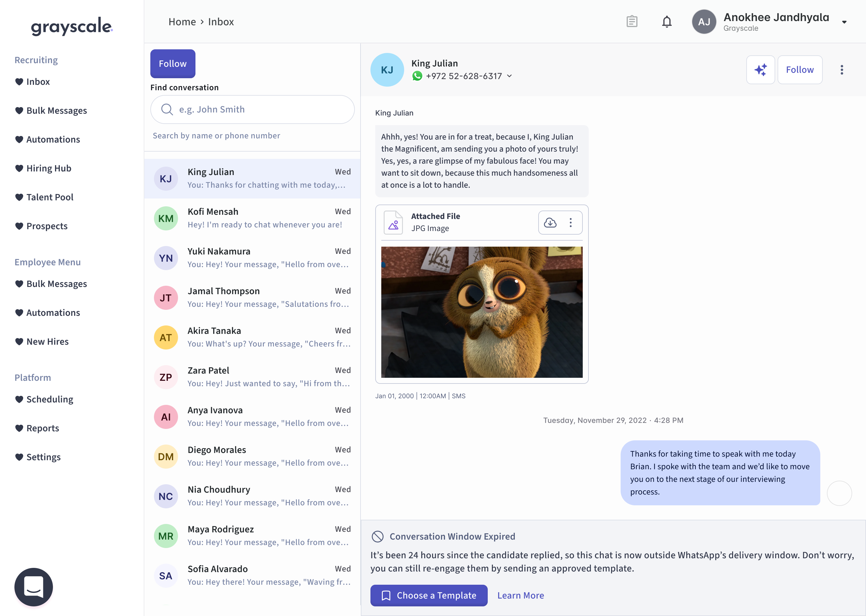This screenshot has width=866, height=616.
Task: Open the conversation more options menu
Action: pyautogui.click(x=841, y=70)
